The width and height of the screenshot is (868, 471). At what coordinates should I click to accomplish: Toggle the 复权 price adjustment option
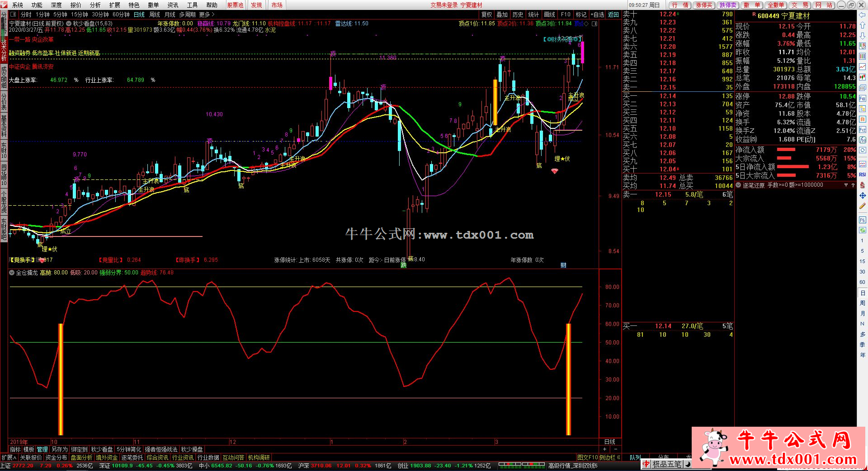(486, 14)
